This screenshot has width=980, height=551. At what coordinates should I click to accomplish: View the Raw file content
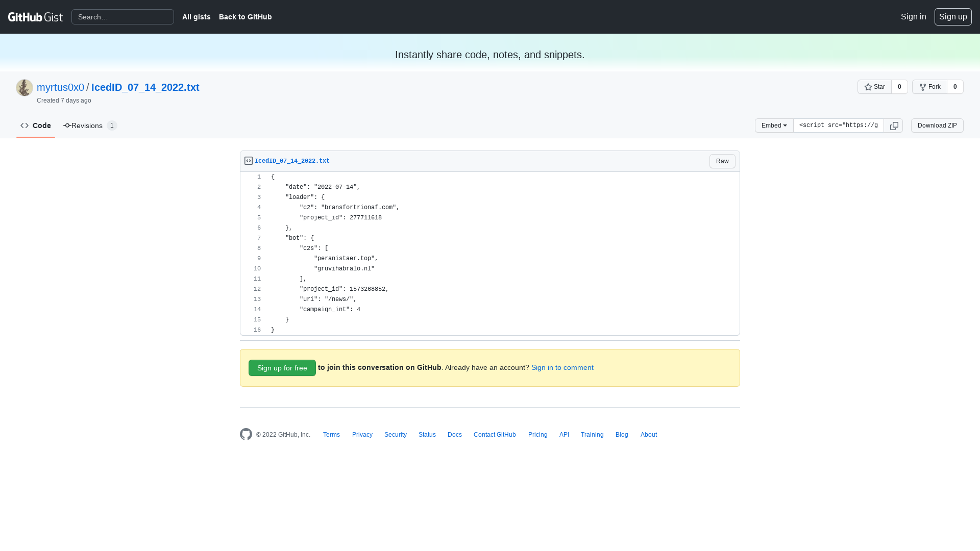(722, 161)
